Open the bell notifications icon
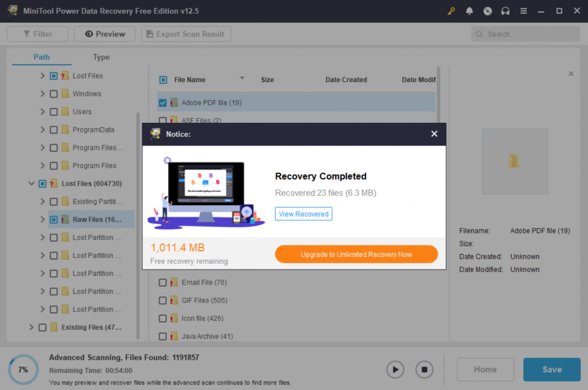This screenshot has width=588, height=390. click(x=469, y=10)
